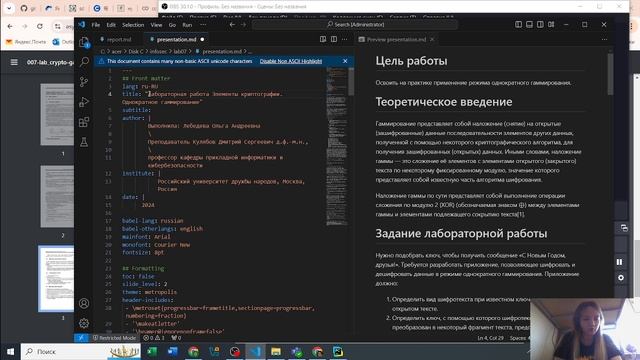Image resolution: width=640 pixels, height=360 pixels.
Task: Open preview pane More Actions ellipsis
Action: 604,39
